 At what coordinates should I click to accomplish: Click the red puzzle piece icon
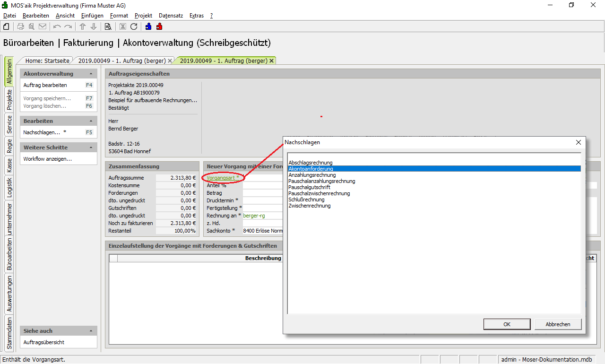(x=159, y=26)
